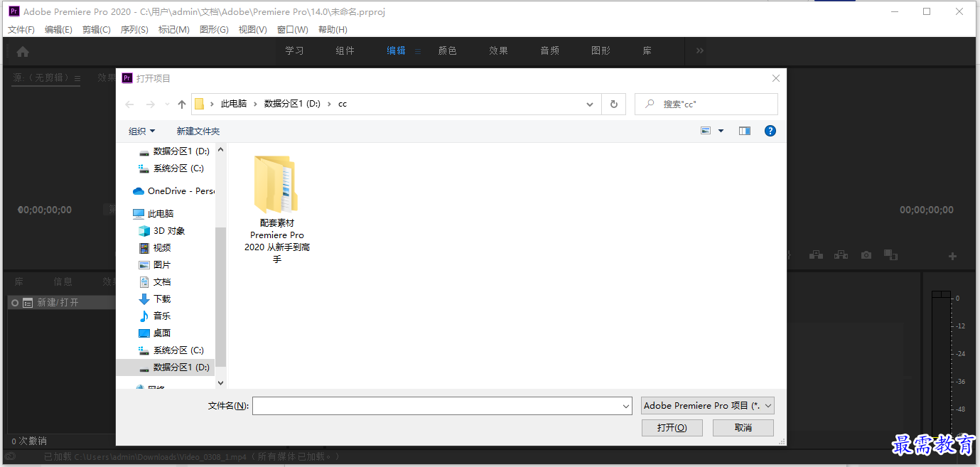The height and width of the screenshot is (467, 980).
Task: Open the 组织 dropdown menu
Action: point(141,131)
